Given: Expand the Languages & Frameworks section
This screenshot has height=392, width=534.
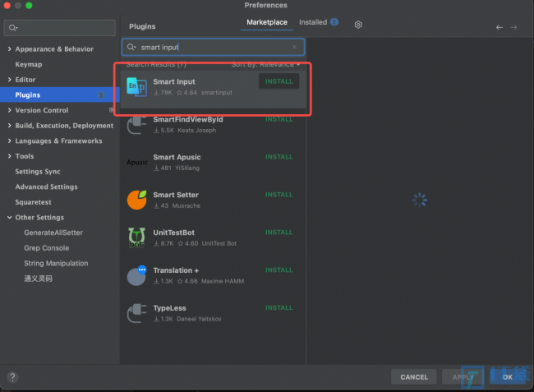Looking at the screenshot, I should point(10,141).
